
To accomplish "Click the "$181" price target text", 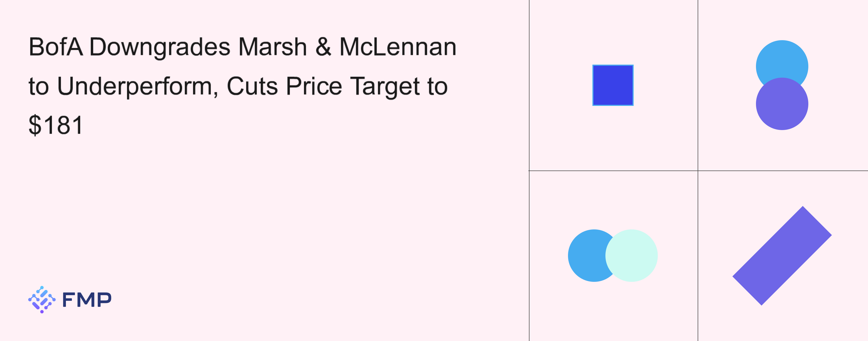I will coord(56,125).
